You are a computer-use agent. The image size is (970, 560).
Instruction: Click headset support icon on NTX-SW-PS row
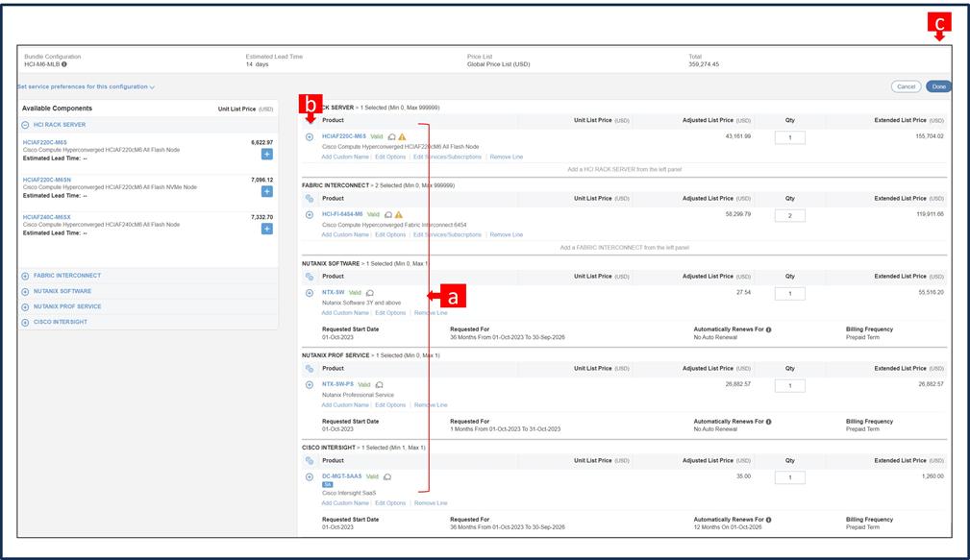tap(379, 384)
